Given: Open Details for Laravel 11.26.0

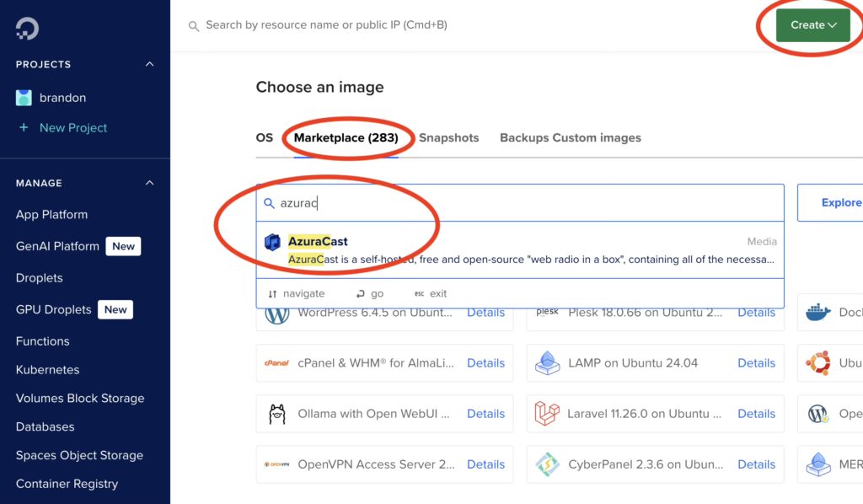Looking at the screenshot, I should [x=756, y=414].
